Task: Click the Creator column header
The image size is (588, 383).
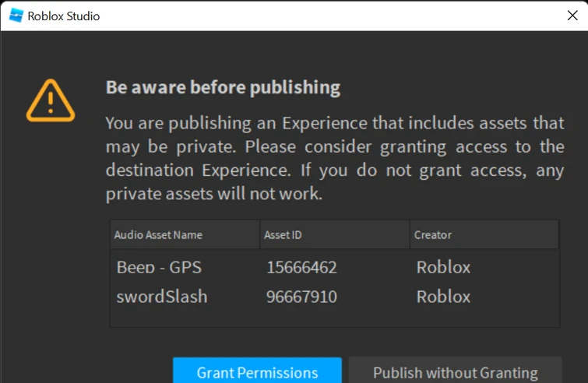Action: 433,234
